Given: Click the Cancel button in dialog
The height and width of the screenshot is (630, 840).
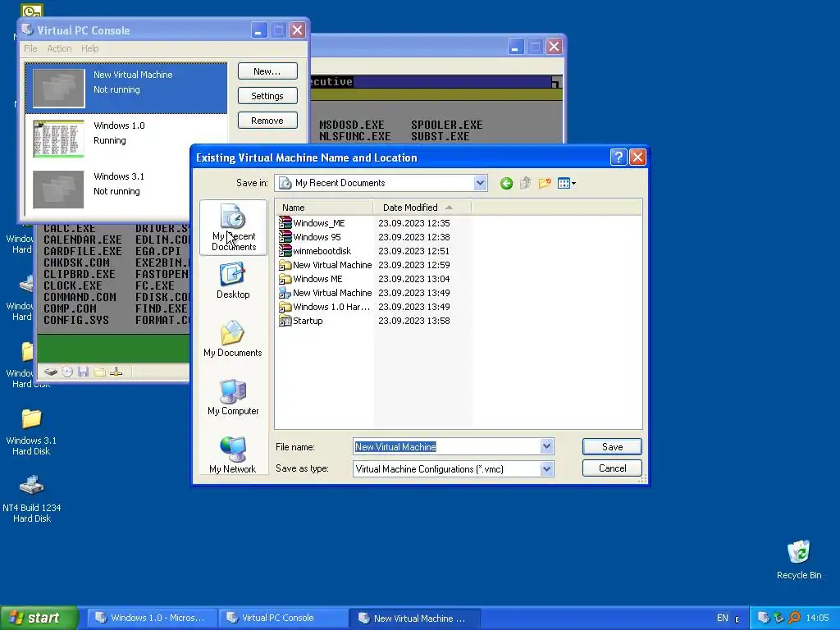Looking at the screenshot, I should [x=612, y=468].
